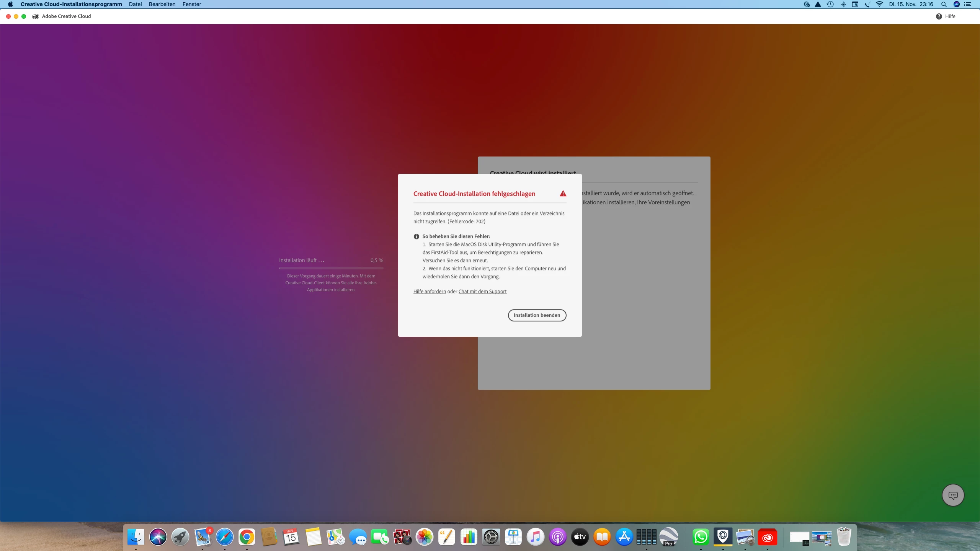
Task: Open the Wi-Fi status menu
Action: pyautogui.click(x=880, y=4)
